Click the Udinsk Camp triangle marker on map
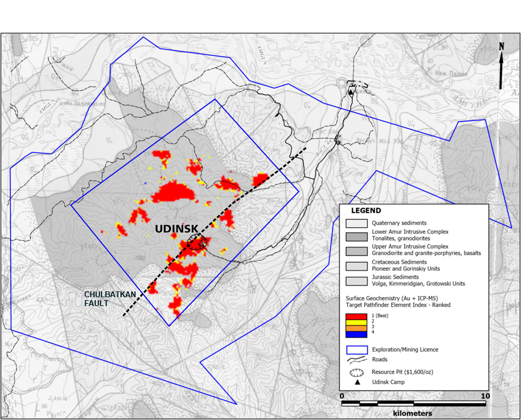Screen dimensions: 521x420 (351, 92)
